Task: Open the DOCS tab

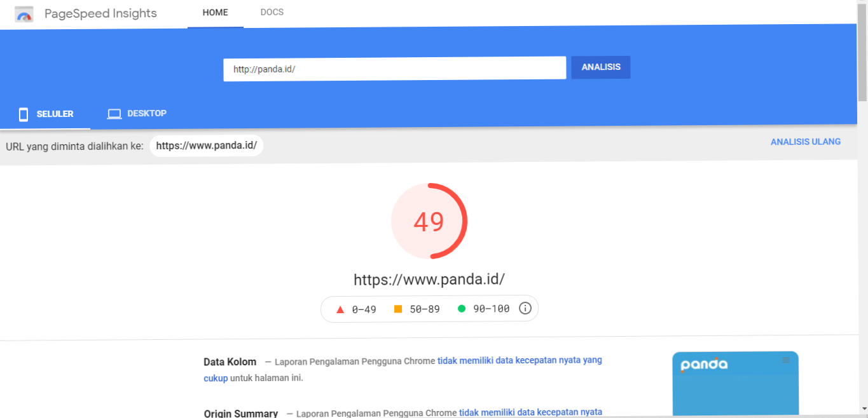Action: [272, 13]
